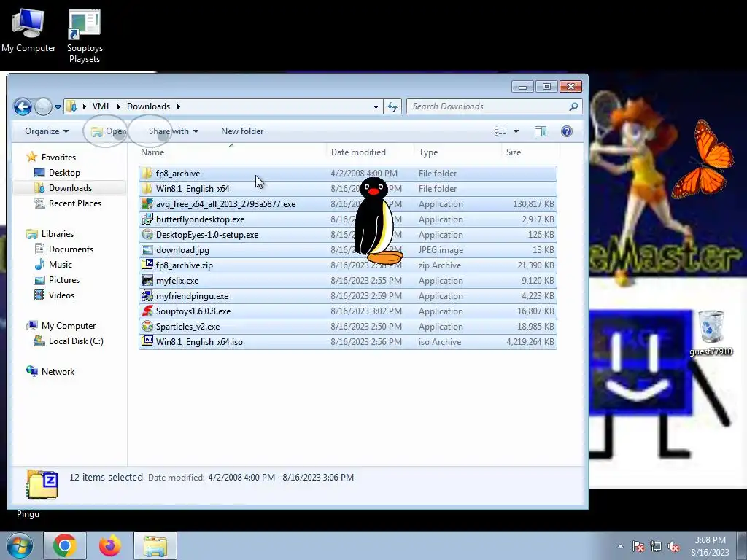Select the Souptoys1.6.0.8.exe file icon
This screenshot has width=747, height=560.
point(147,311)
